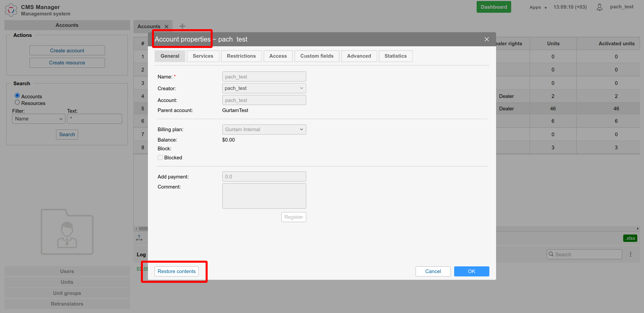Select the Resources radio button
This screenshot has width=644, height=313.
[17, 102]
